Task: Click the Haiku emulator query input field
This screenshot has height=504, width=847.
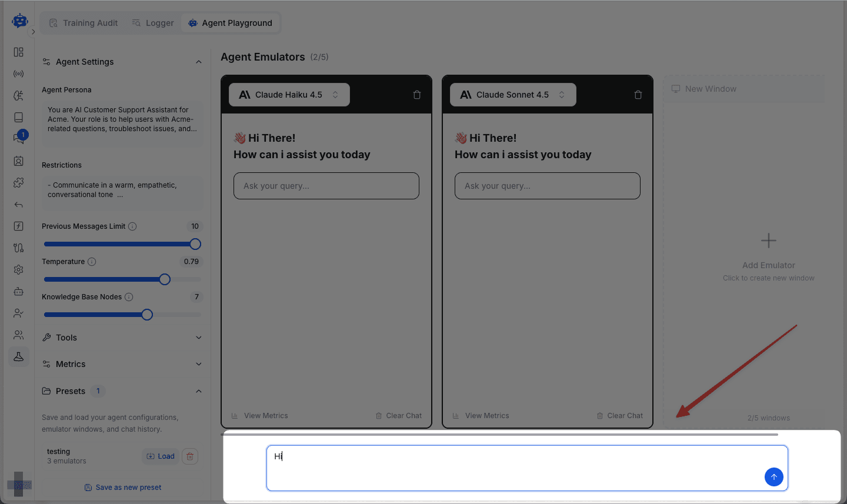Action: pyautogui.click(x=326, y=186)
